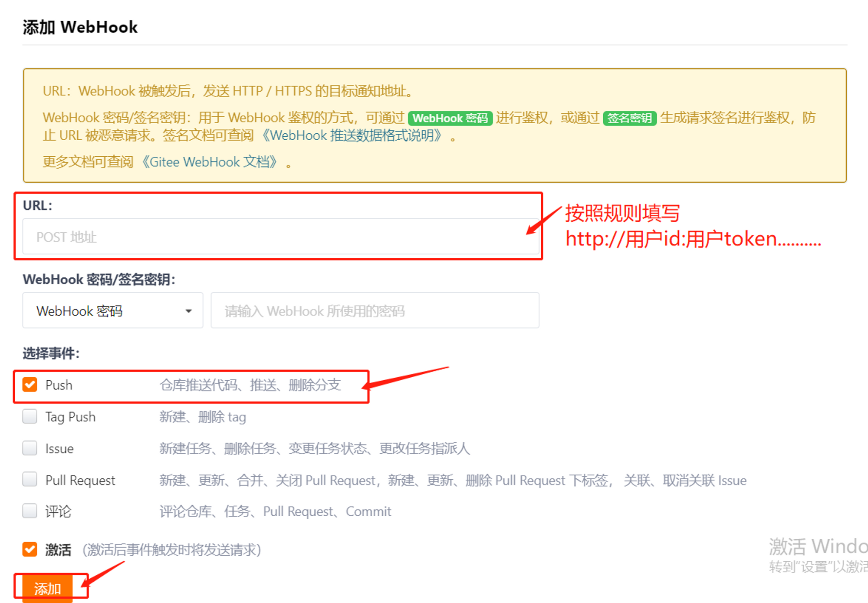Check the Issue event checkbox
This screenshot has height=603, width=868.
pyautogui.click(x=30, y=448)
